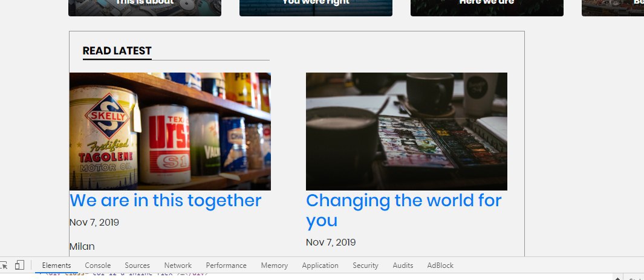This screenshot has width=644, height=280.
Task: Click the Skelly oil cans article thumbnail
Action: 170,131
